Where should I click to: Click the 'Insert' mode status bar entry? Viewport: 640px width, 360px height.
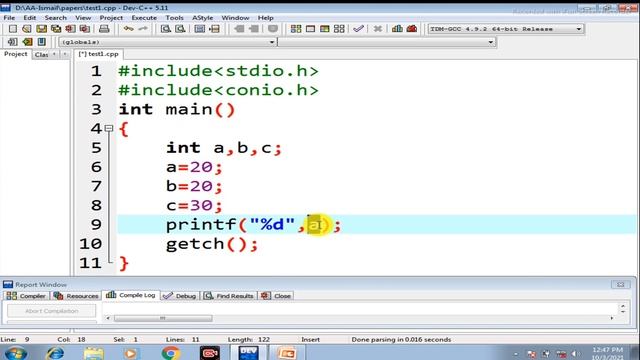(311, 340)
